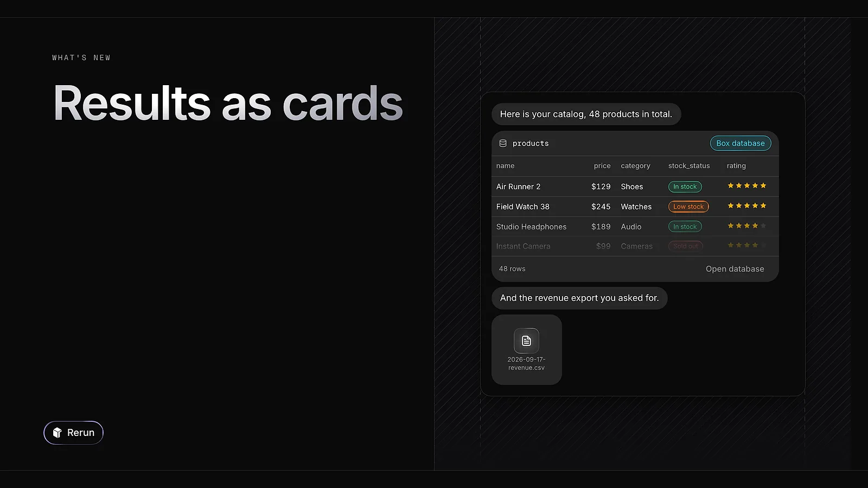Click the rating column header

point(736,166)
